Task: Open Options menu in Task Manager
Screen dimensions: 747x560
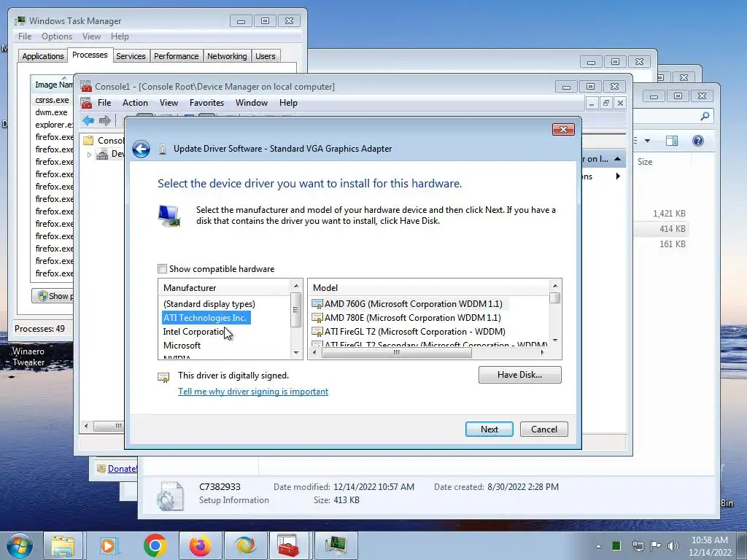Action: pyautogui.click(x=57, y=36)
